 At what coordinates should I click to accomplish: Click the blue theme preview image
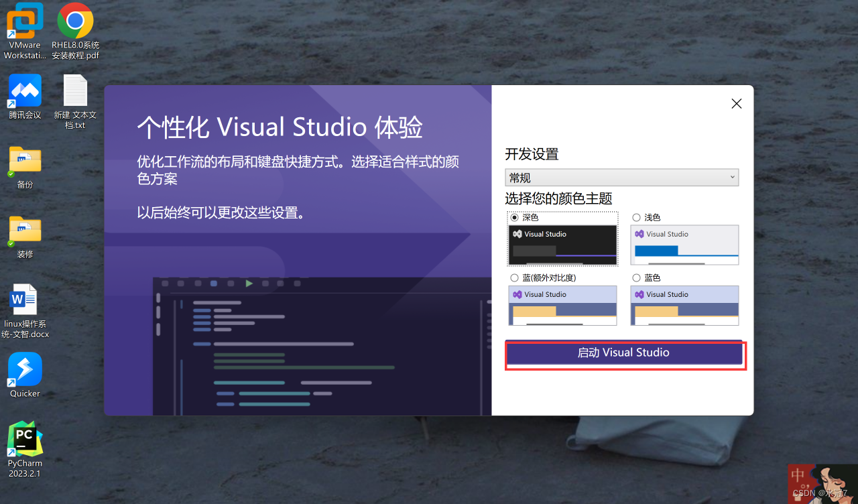click(x=684, y=305)
